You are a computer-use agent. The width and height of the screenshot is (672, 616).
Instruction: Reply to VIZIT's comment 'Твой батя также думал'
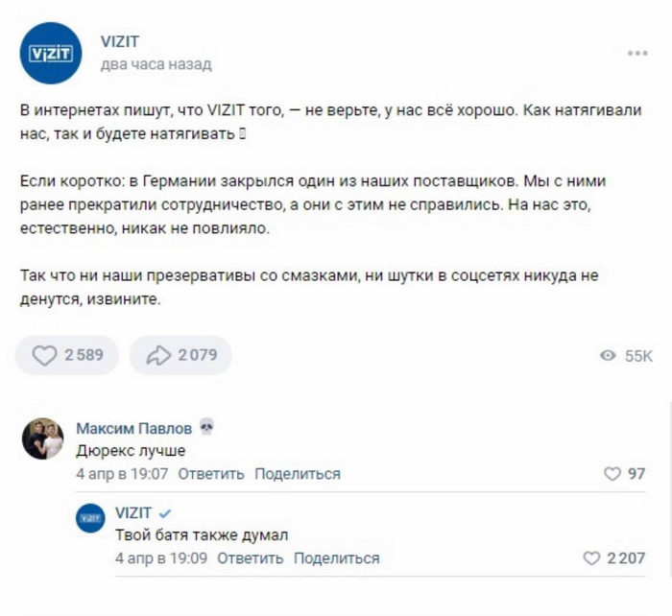pos(251,558)
